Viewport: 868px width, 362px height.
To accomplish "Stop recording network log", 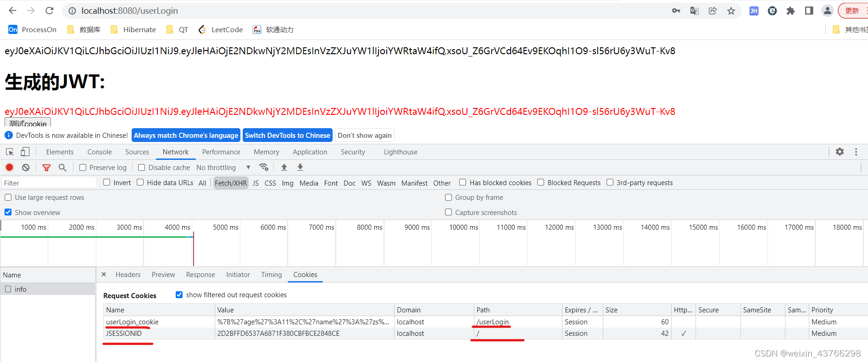I will [10, 168].
